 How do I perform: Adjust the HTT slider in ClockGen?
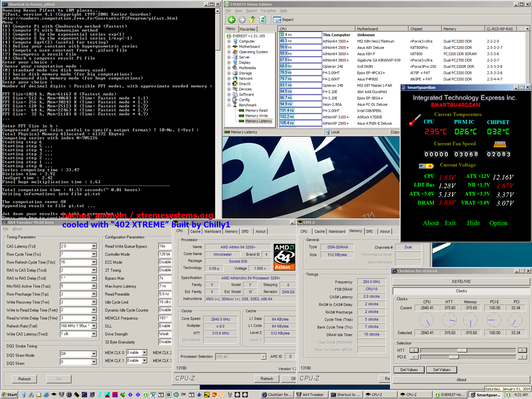click(462, 350)
